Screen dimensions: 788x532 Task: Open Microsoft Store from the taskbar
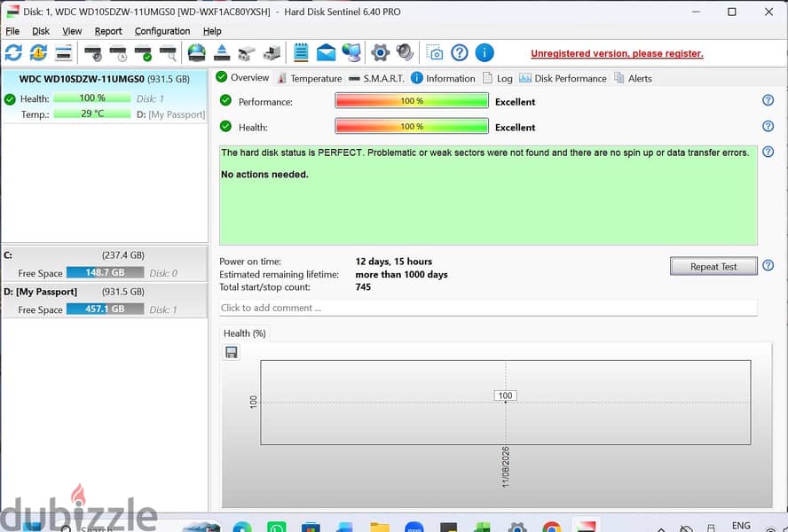[311, 528]
